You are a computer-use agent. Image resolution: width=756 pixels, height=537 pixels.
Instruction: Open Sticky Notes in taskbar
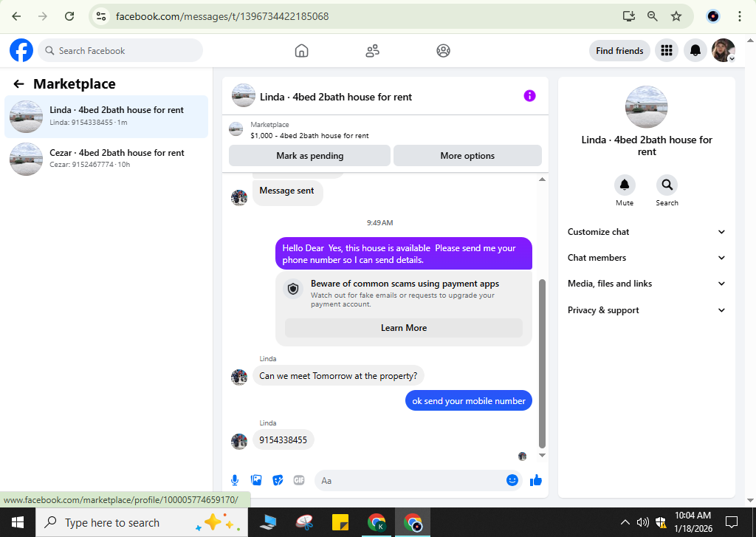point(340,522)
